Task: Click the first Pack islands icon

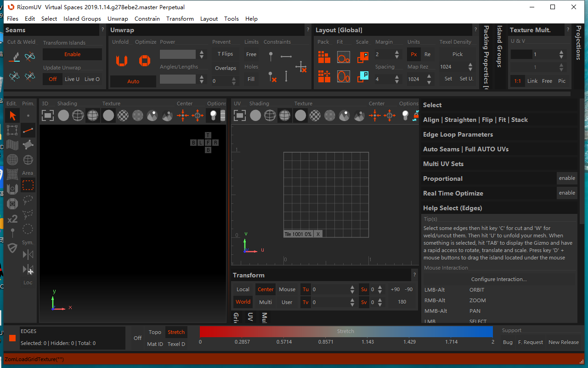Action: [324, 57]
